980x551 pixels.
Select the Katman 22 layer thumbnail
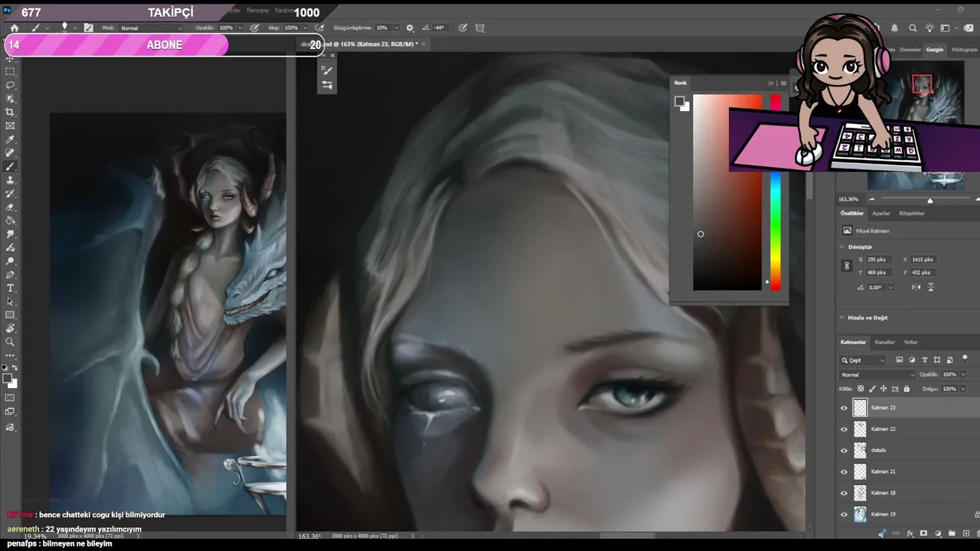pyautogui.click(x=860, y=429)
